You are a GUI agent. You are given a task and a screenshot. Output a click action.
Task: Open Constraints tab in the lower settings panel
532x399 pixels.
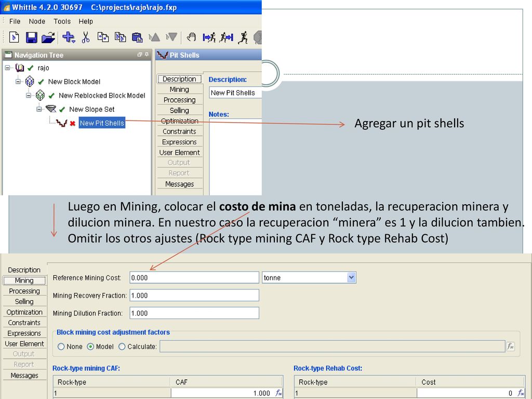24,323
